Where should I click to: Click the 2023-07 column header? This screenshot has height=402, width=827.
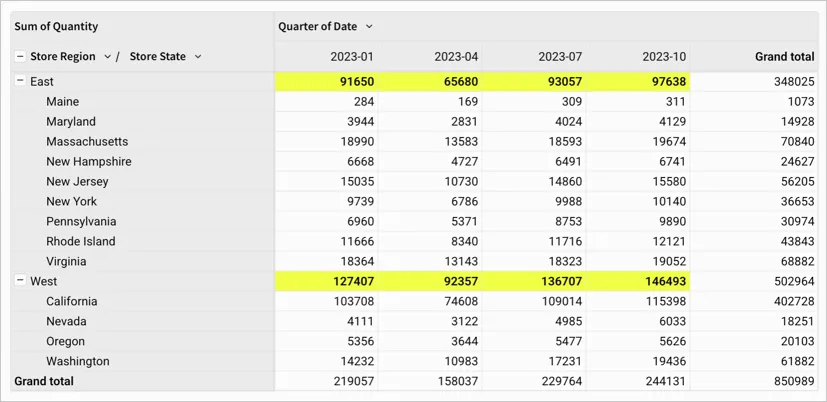point(560,56)
